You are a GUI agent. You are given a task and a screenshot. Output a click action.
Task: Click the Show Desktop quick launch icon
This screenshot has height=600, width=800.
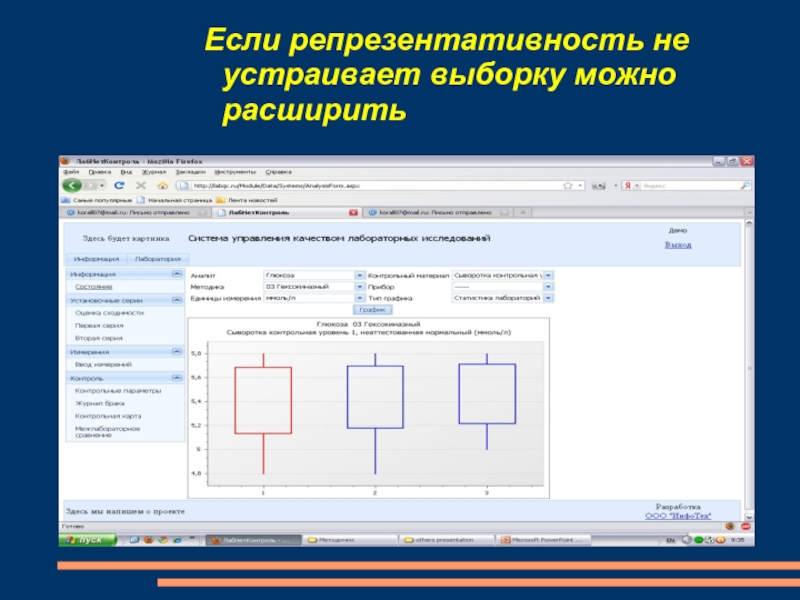pyautogui.click(x=134, y=540)
